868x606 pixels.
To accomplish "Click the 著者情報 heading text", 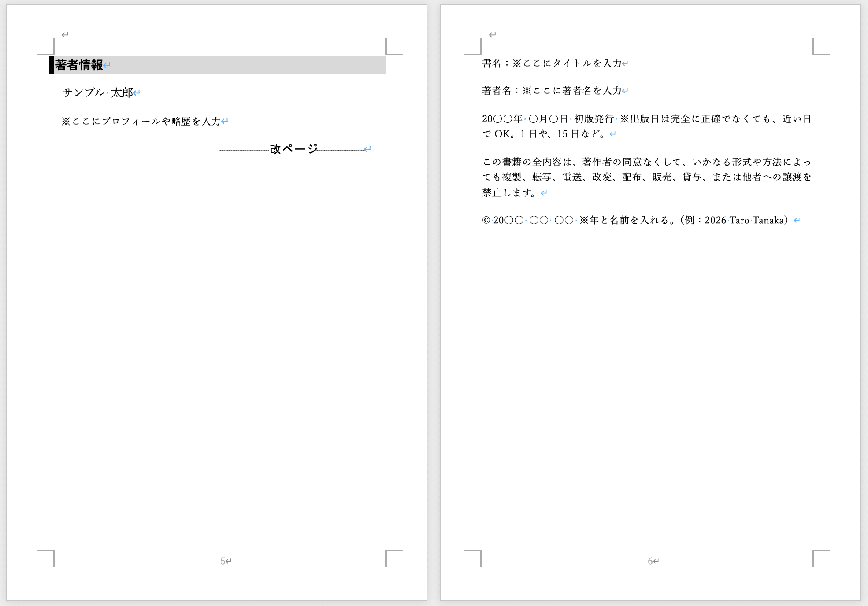I will click(79, 65).
